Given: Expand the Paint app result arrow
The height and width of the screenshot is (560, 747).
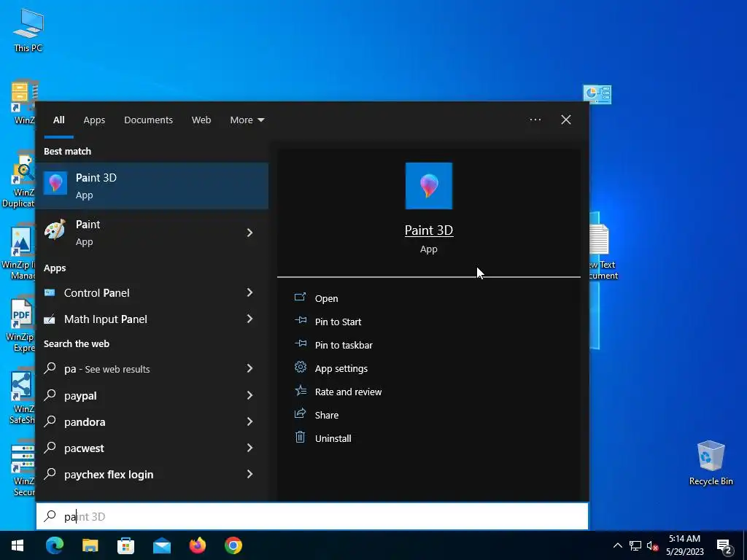Looking at the screenshot, I should coord(249,233).
